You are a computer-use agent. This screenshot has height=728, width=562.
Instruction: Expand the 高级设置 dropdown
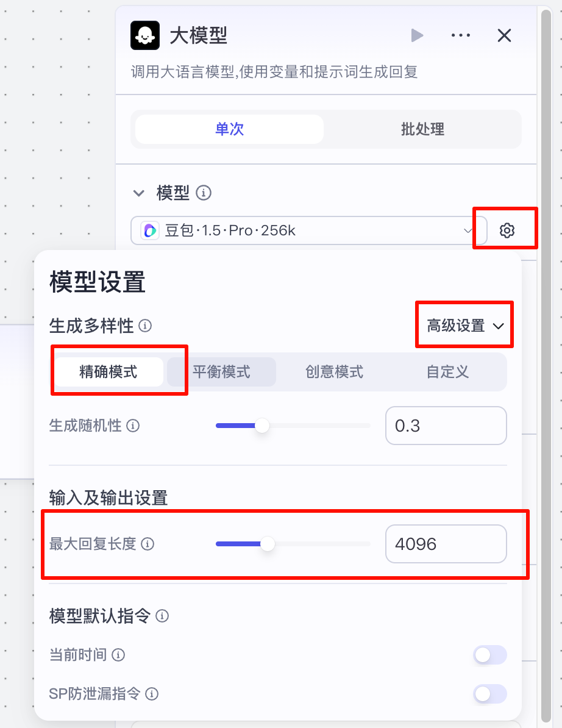click(465, 326)
